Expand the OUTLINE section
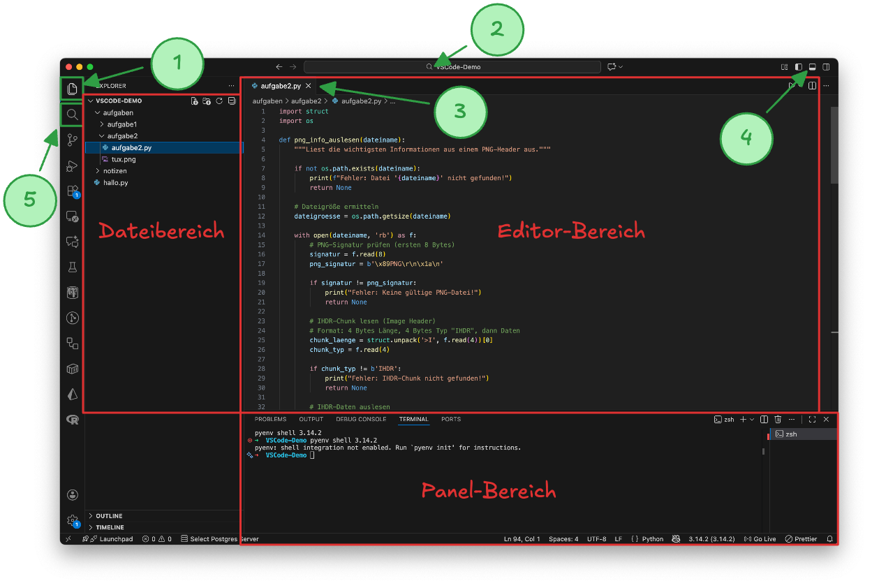The height and width of the screenshot is (588, 872). pos(109,516)
